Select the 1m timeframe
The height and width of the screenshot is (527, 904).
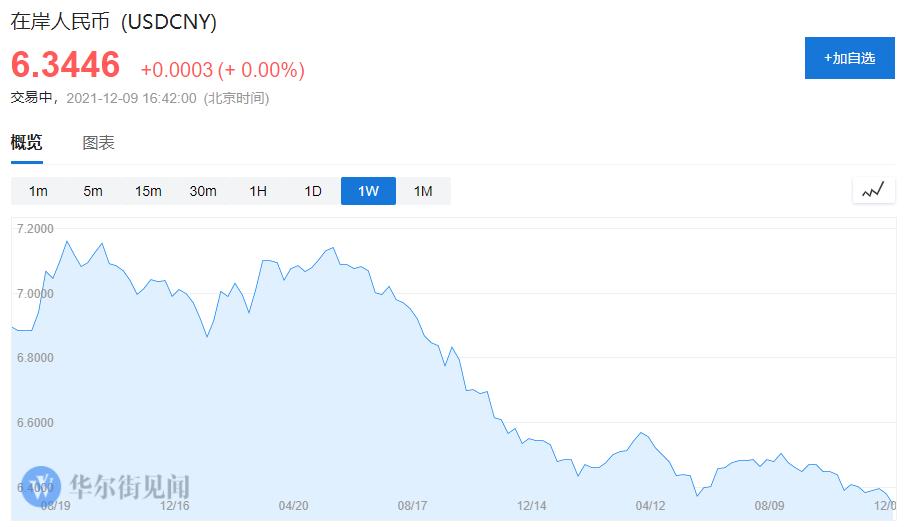pos(38,191)
